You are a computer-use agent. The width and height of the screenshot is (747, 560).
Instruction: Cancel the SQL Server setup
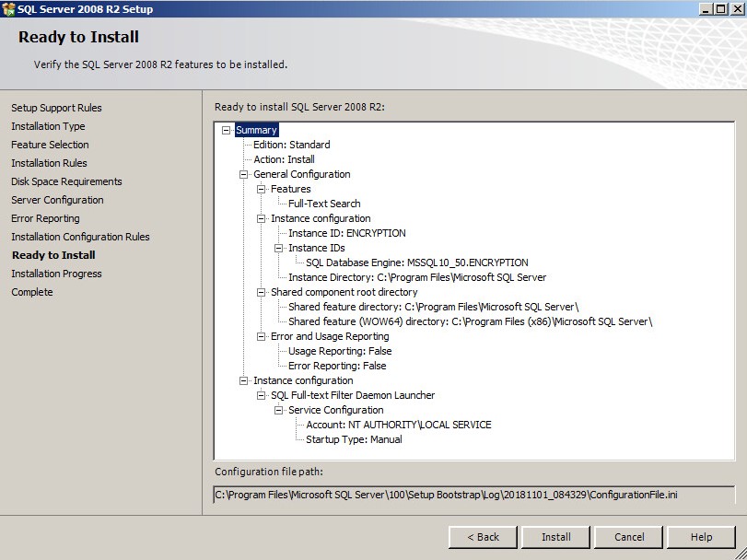(629, 537)
